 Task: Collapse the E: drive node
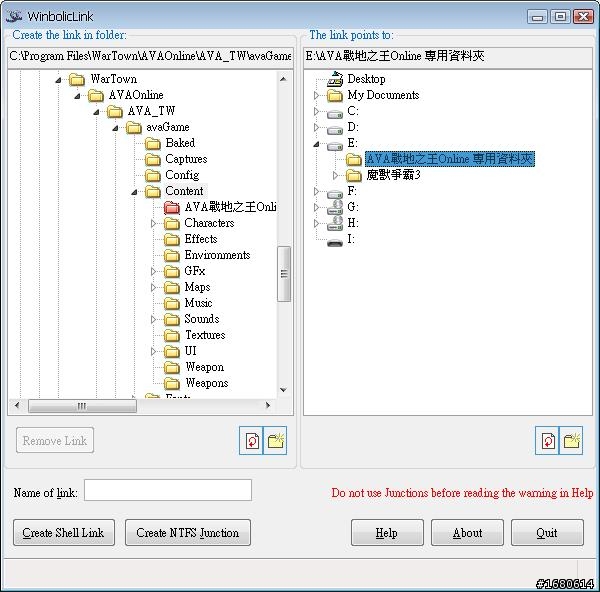click(316, 144)
